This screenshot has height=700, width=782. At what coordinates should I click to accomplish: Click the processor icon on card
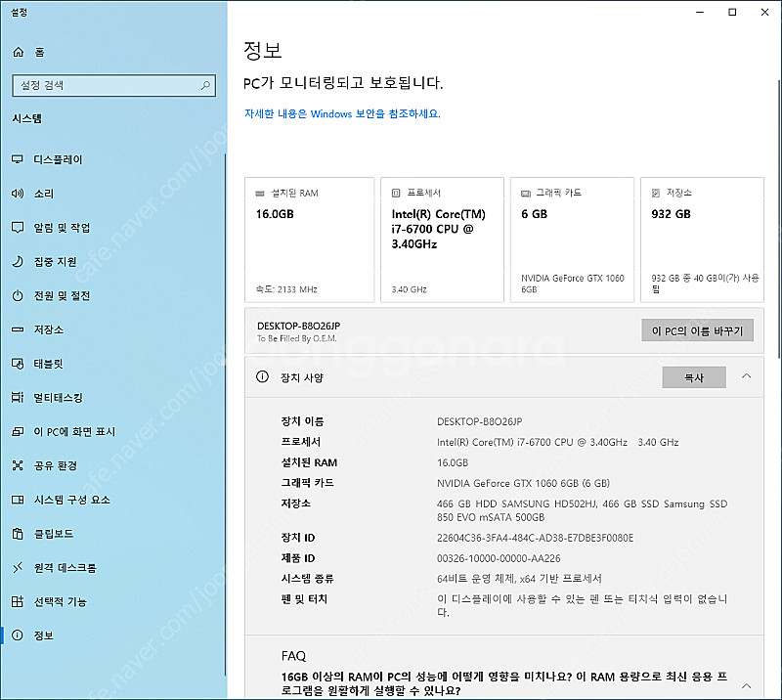pos(396,193)
